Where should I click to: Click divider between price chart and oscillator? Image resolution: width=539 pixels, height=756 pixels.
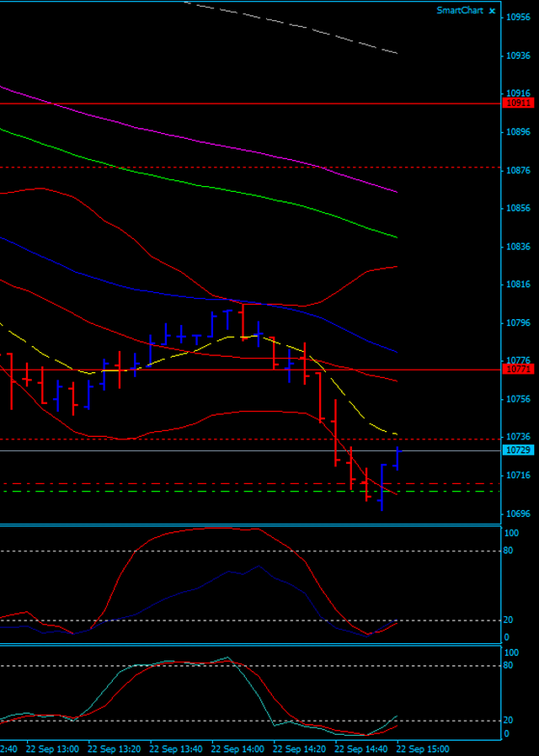(x=253, y=524)
